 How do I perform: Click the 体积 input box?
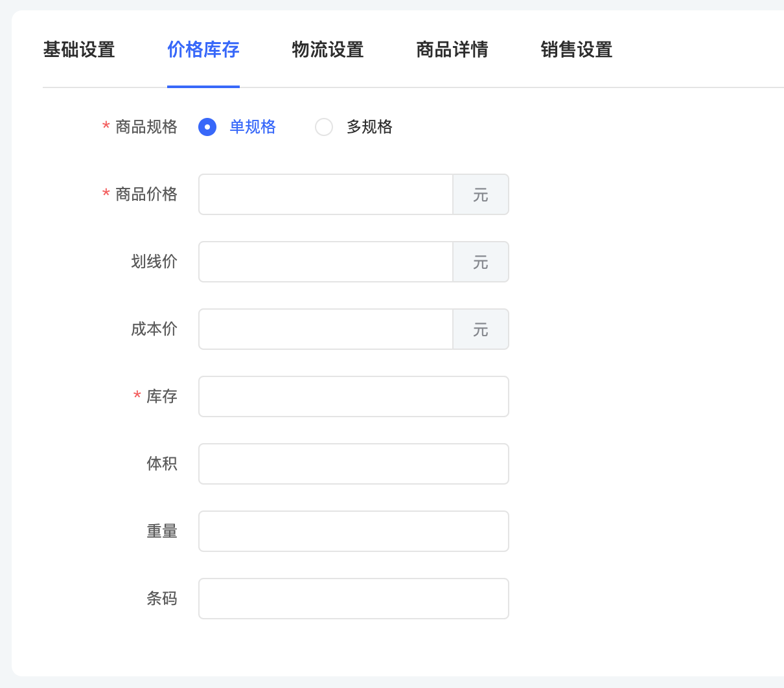353,464
